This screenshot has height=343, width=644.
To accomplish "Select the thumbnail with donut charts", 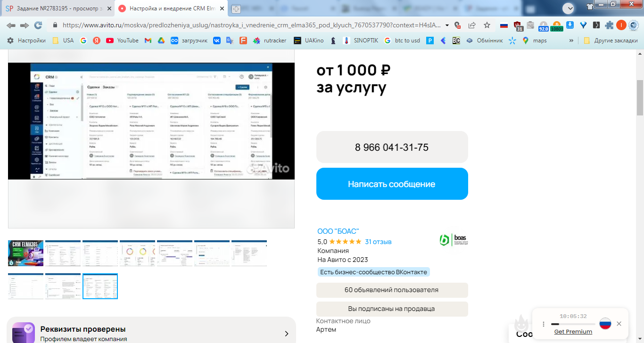I will point(137,253).
